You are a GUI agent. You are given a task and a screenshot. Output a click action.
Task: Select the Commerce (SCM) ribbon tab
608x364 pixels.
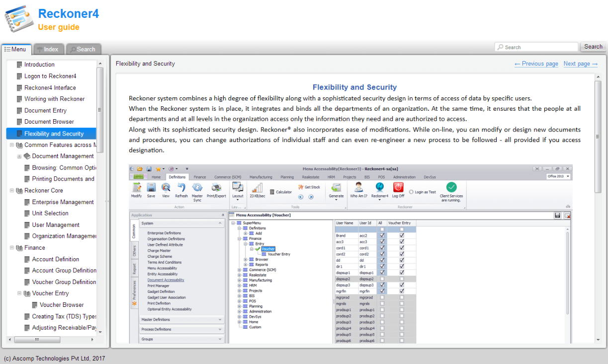[x=227, y=177]
